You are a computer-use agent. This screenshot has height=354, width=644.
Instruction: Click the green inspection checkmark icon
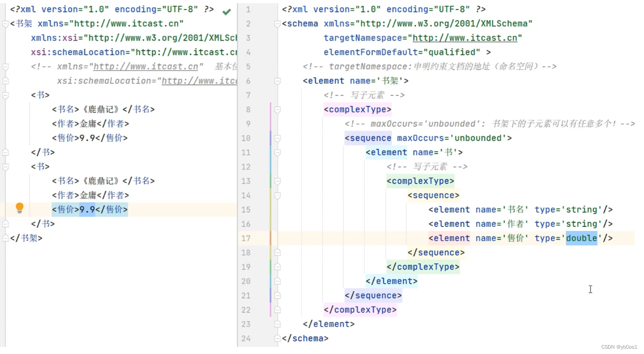point(227,12)
